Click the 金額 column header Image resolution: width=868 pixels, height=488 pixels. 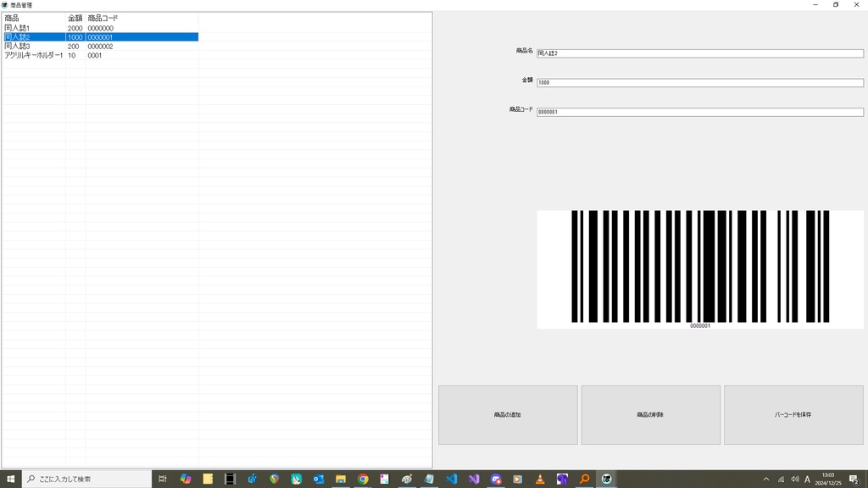click(x=75, y=19)
